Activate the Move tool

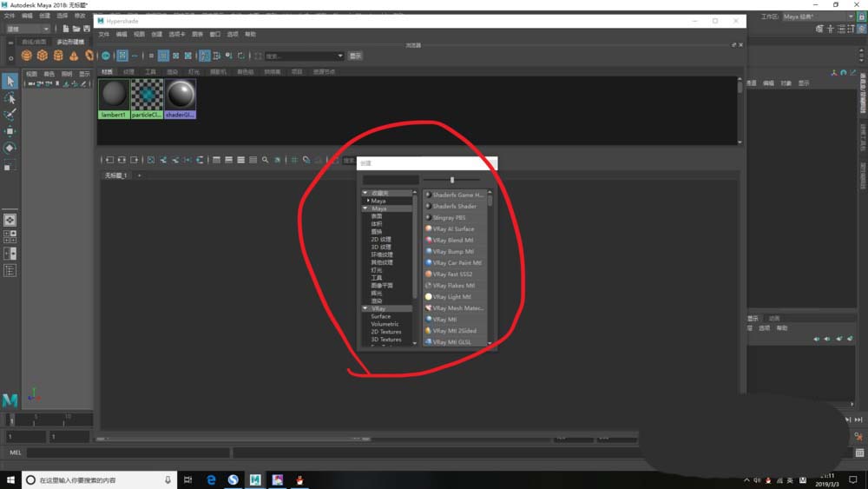(10, 131)
